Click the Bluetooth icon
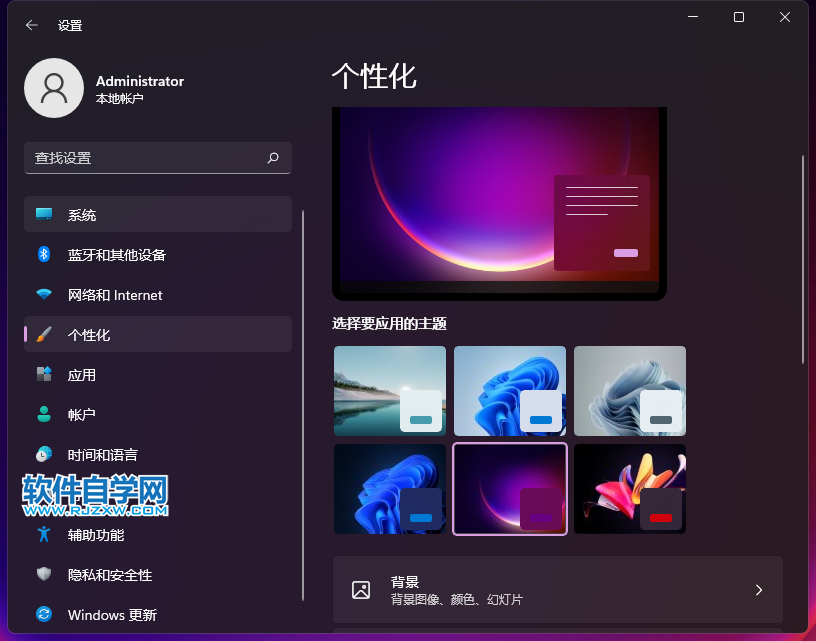 (44, 254)
